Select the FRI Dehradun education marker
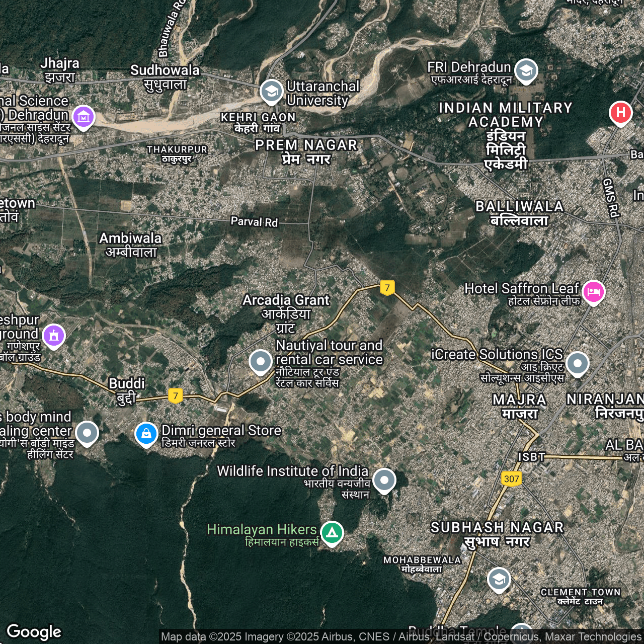The image size is (644, 644). coord(526,70)
